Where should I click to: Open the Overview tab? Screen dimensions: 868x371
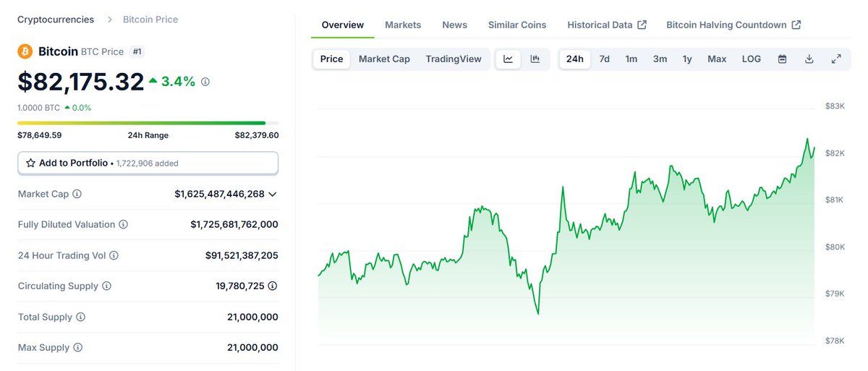(343, 25)
